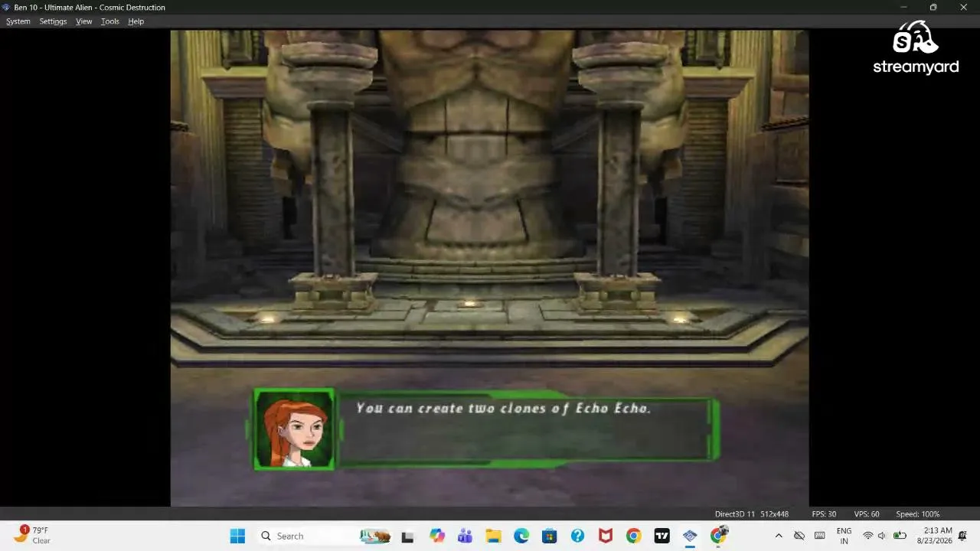
Task: Open Microsoft Teams from the taskbar
Action: pyautogui.click(x=465, y=536)
